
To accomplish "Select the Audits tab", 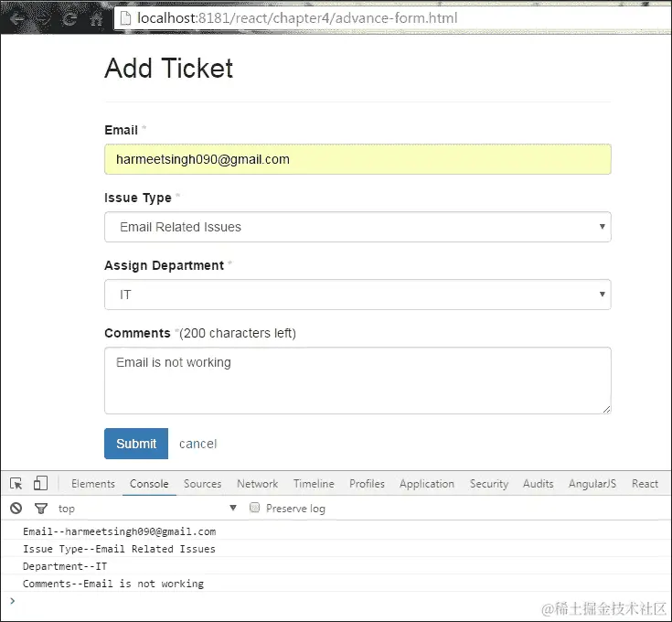I will point(538,484).
